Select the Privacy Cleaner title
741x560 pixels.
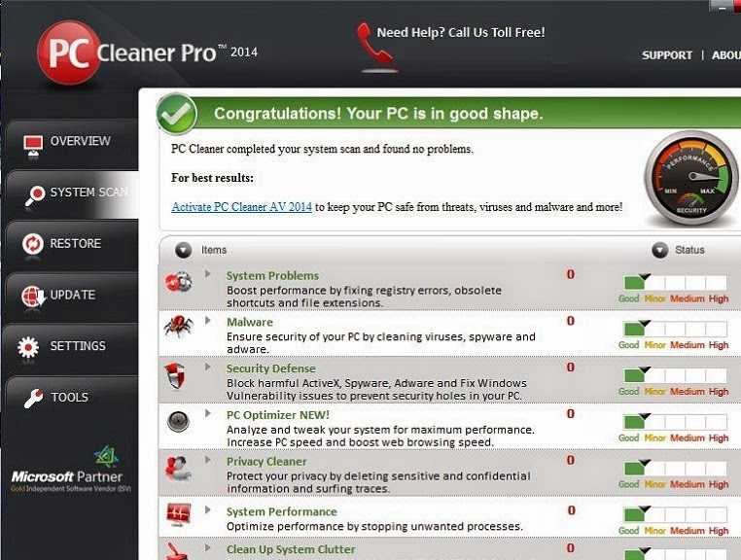266,461
